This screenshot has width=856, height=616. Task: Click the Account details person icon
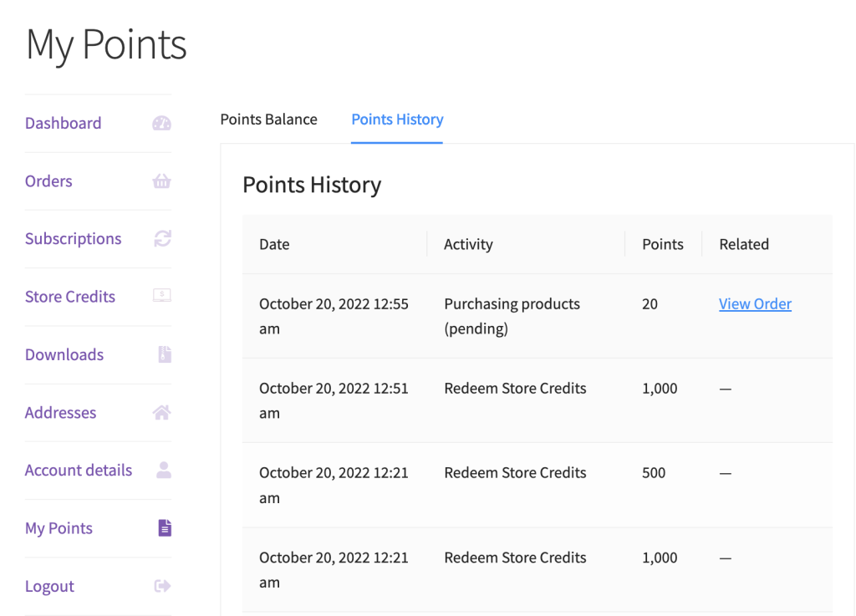click(x=164, y=470)
